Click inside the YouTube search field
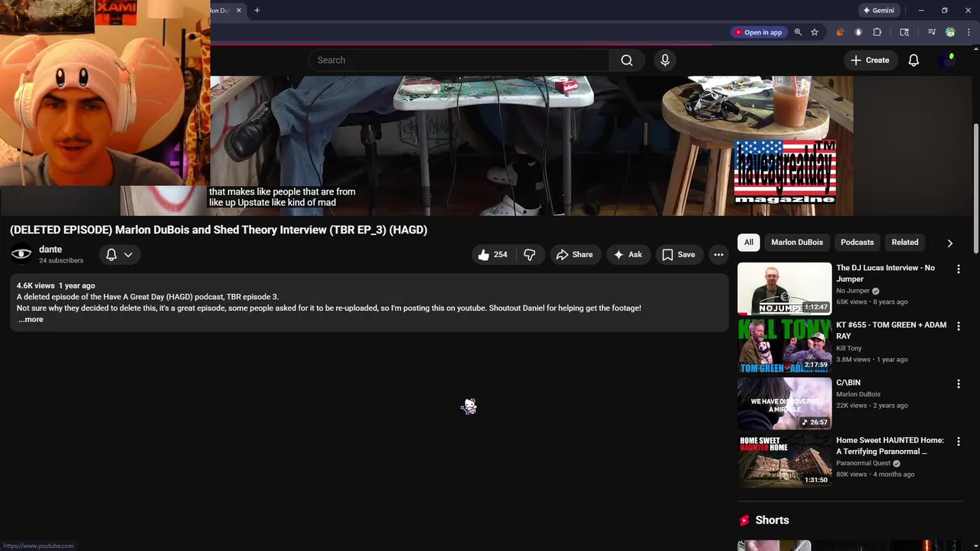 [459, 60]
